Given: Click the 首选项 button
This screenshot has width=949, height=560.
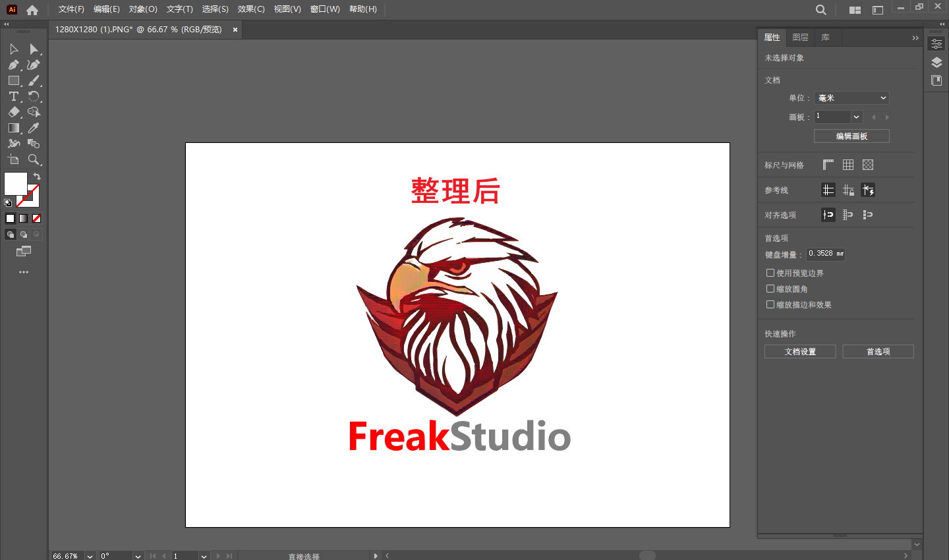Looking at the screenshot, I should pyautogui.click(x=878, y=352).
